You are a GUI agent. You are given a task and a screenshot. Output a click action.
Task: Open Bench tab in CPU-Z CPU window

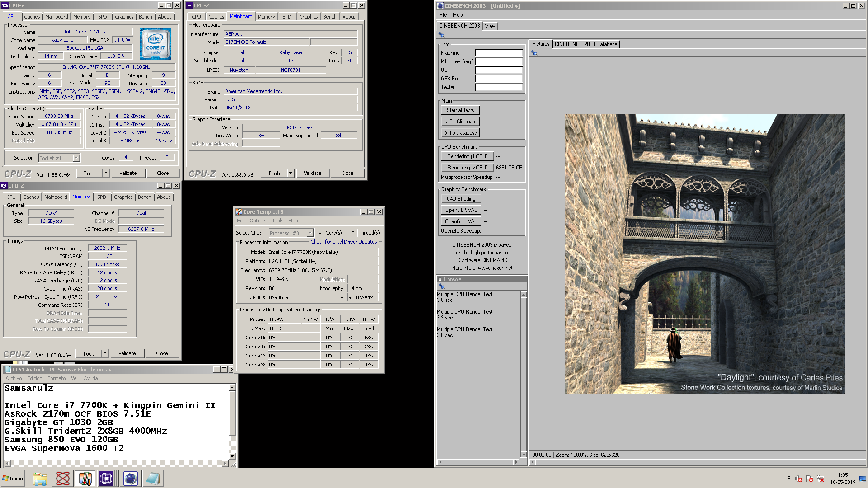coord(146,17)
